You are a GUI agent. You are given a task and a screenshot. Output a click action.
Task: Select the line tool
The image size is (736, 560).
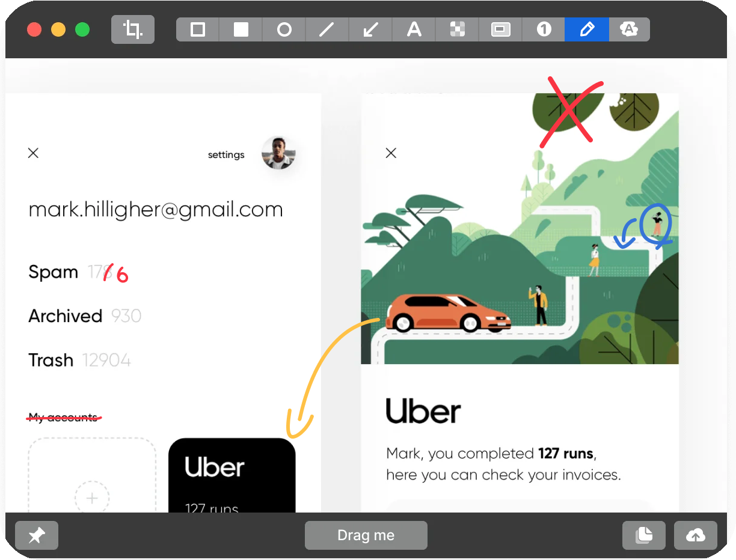[328, 29]
